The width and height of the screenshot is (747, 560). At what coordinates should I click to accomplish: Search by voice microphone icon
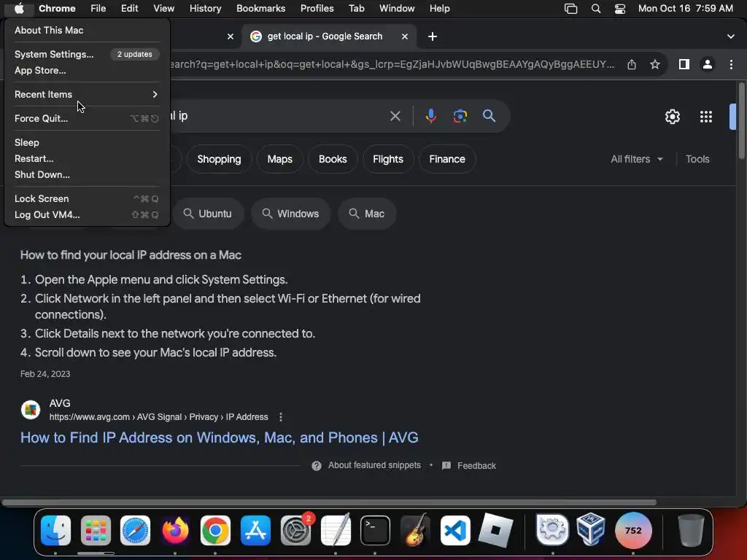[x=430, y=116]
